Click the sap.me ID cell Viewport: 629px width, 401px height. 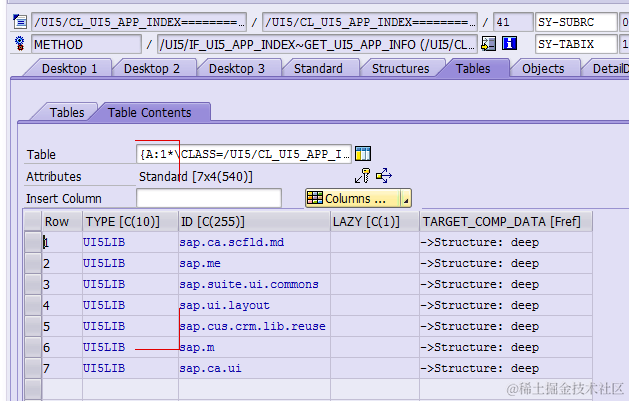tap(254, 263)
